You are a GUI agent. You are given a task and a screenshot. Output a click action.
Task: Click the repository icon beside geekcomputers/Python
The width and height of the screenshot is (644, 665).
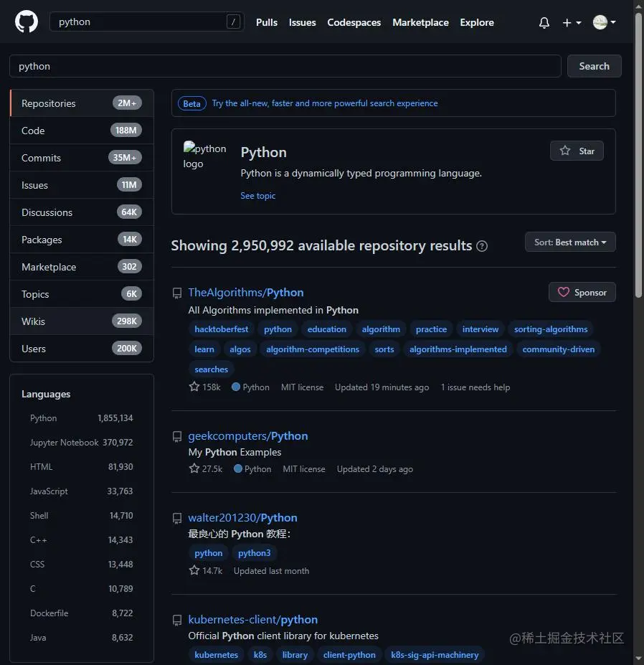pyautogui.click(x=177, y=436)
